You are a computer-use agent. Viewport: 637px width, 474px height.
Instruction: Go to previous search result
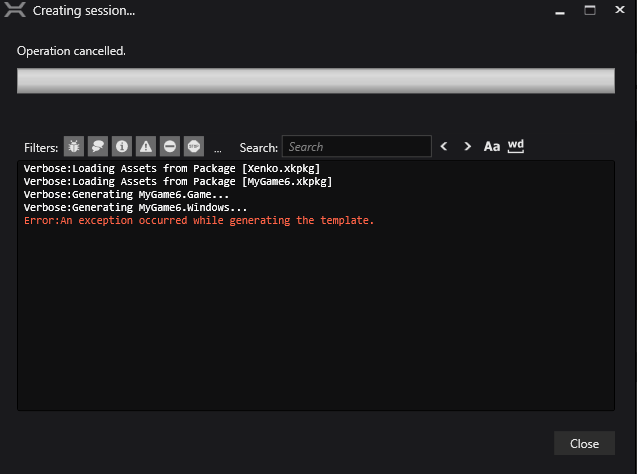(x=444, y=146)
